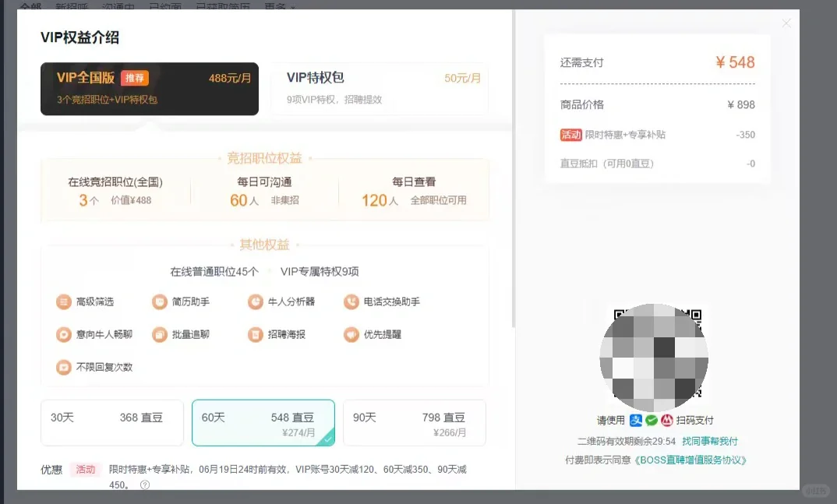Click the 每日可沟通 60人 benefit
This screenshot has height=504, width=837.
(x=264, y=191)
